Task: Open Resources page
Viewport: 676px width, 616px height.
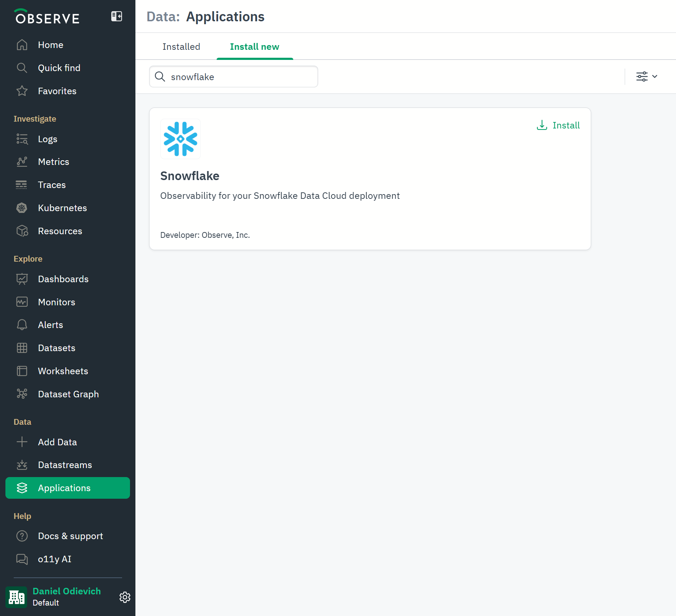Action: pos(60,231)
